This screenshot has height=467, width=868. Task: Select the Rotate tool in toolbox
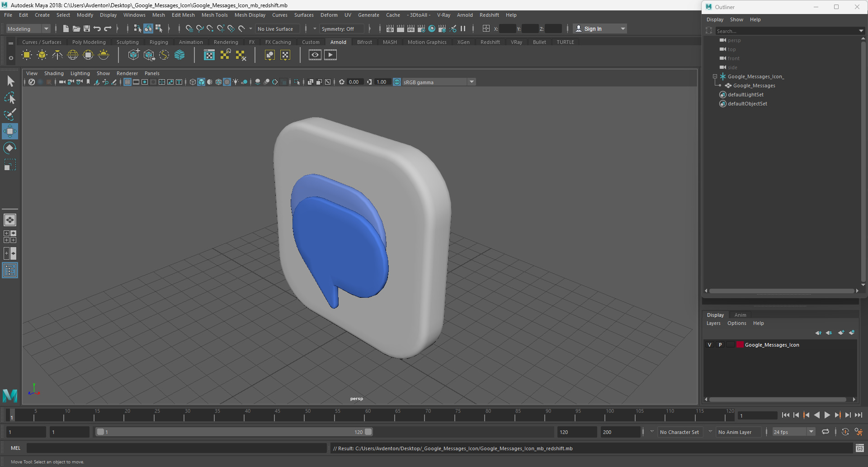tap(10, 148)
